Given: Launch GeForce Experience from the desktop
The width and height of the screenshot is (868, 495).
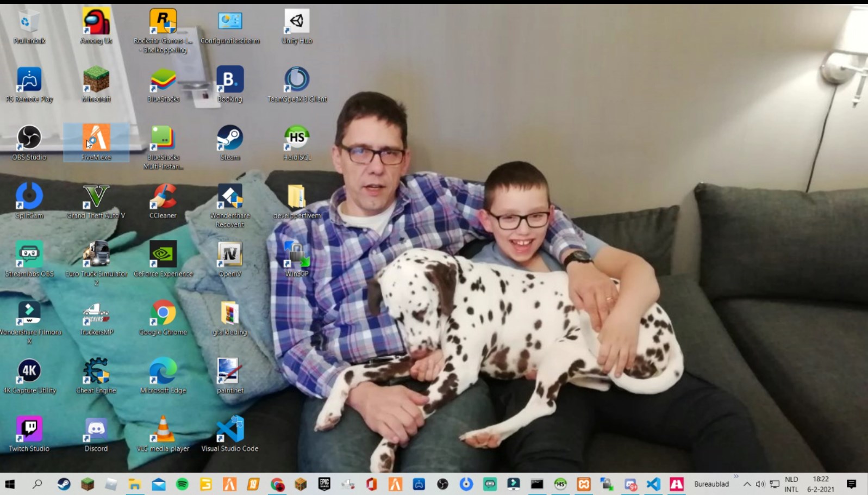Looking at the screenshot, I should point(163,255).
